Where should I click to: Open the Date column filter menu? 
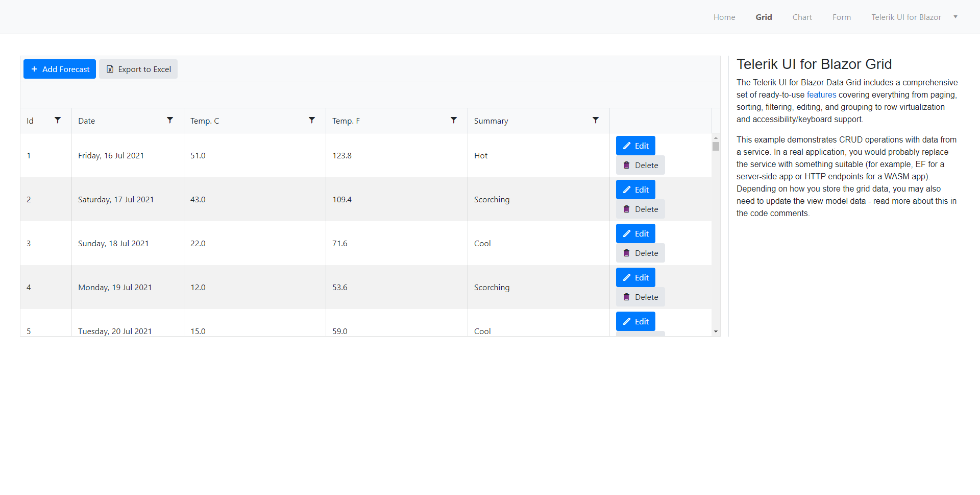pos(170,121)
